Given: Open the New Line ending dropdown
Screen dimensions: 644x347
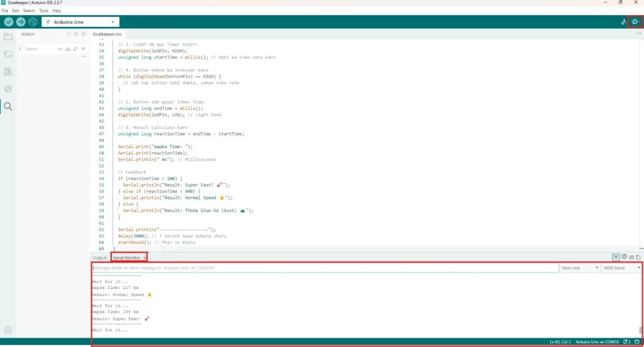Looking at the screenshot, I should point(579,268).
